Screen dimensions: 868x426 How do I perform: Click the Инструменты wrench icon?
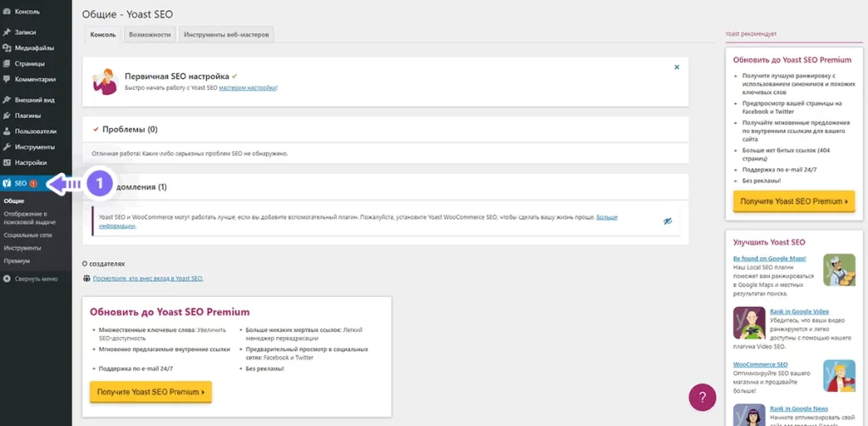pos(7,147)
